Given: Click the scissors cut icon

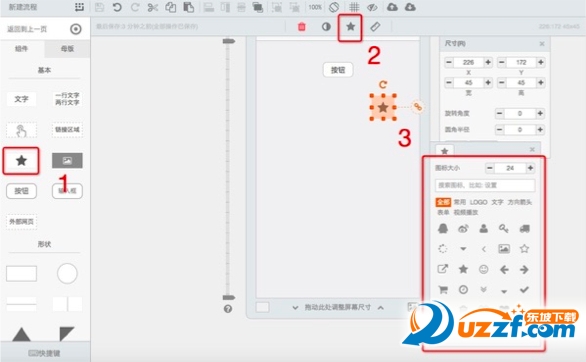Looking at the screenshot, I should pos(153,7).
